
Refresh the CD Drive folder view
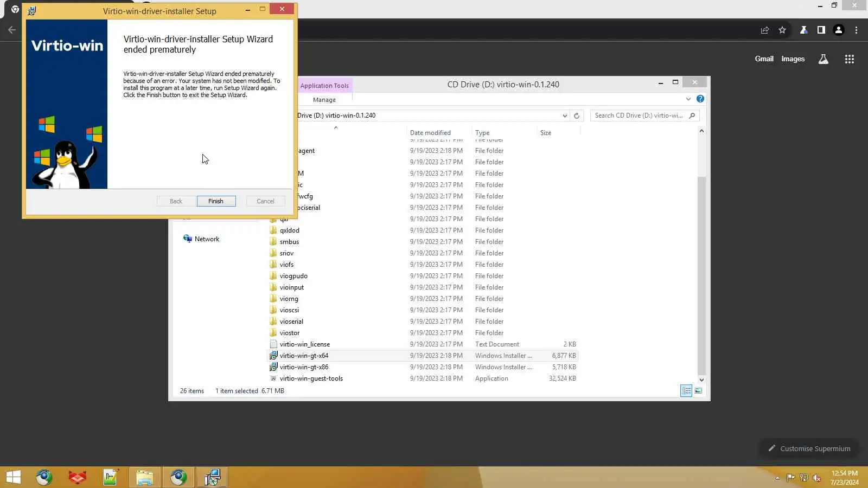pyautogui.click(x=577, y=115)
